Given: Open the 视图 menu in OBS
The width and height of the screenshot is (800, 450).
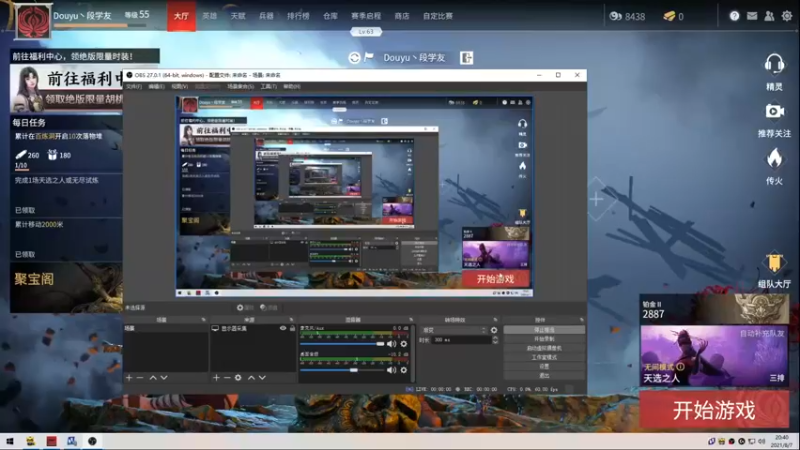Looking at the screenshot, I should coord(179,87).
